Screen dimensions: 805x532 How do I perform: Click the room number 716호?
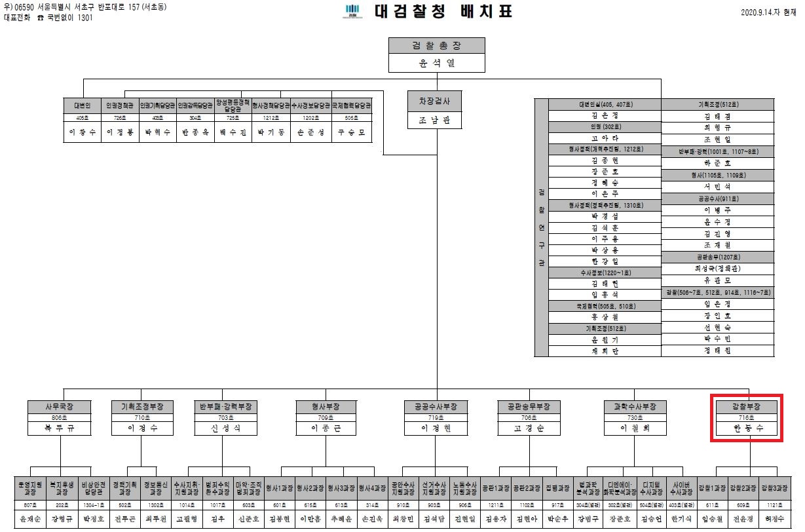click(x=746, y=417)
